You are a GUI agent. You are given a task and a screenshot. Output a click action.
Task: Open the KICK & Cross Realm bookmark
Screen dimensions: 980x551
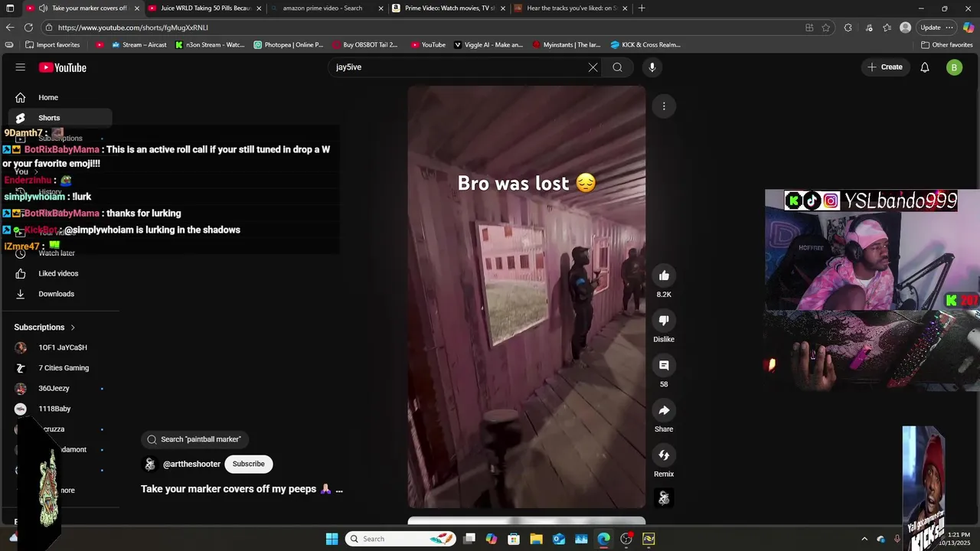[x=645, y=44]
